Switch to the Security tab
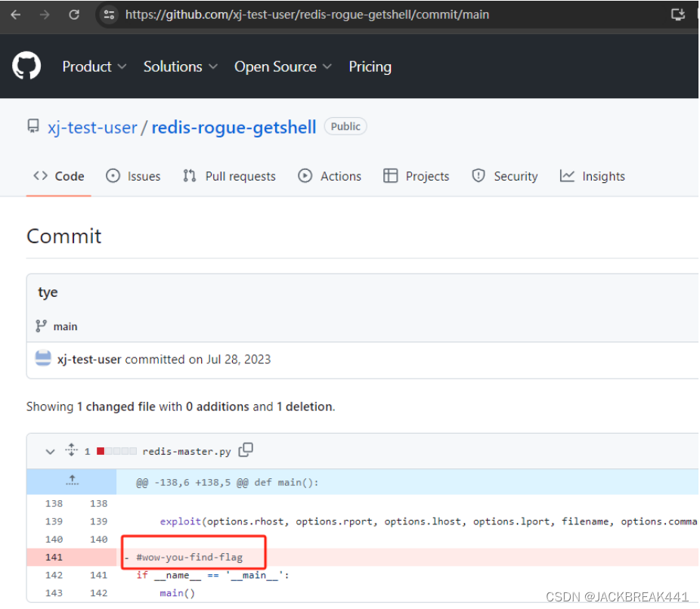Image resolution: width=700 pixels, height=609 pixels. pos(505,176)
